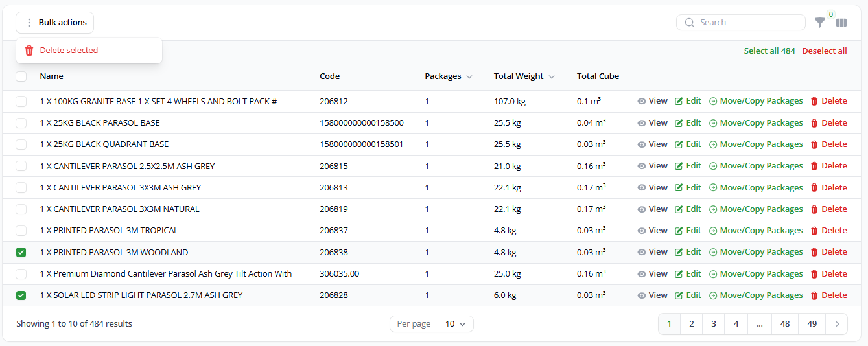The height and width of the screenshot is (346, 868).
Task: Click the Deselect all link
Action: (x=824, y=51)
